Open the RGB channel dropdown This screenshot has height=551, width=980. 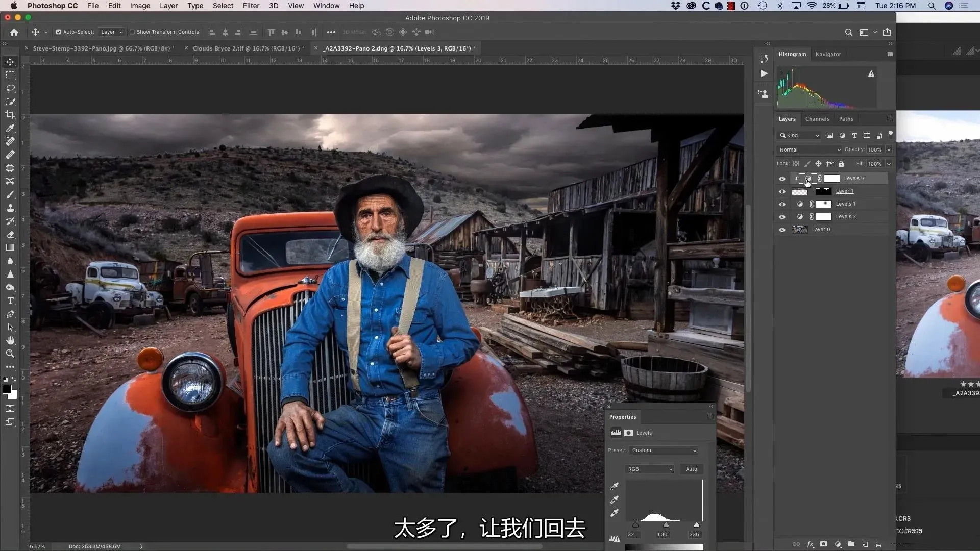pos(649,469)
